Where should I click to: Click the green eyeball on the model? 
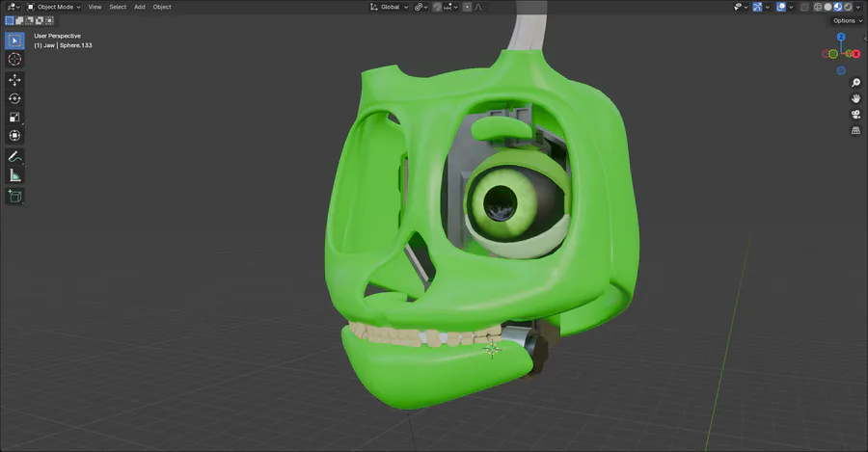tap(502, 203)
